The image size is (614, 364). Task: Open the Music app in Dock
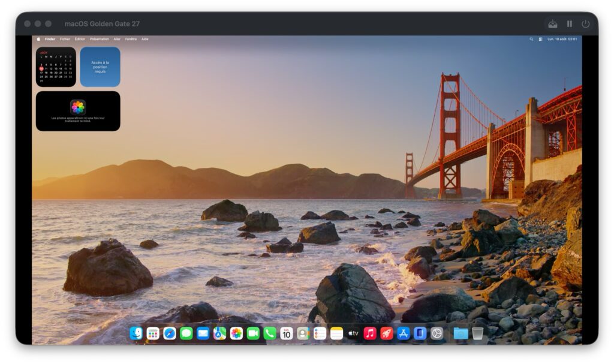[x=370, y=333]
